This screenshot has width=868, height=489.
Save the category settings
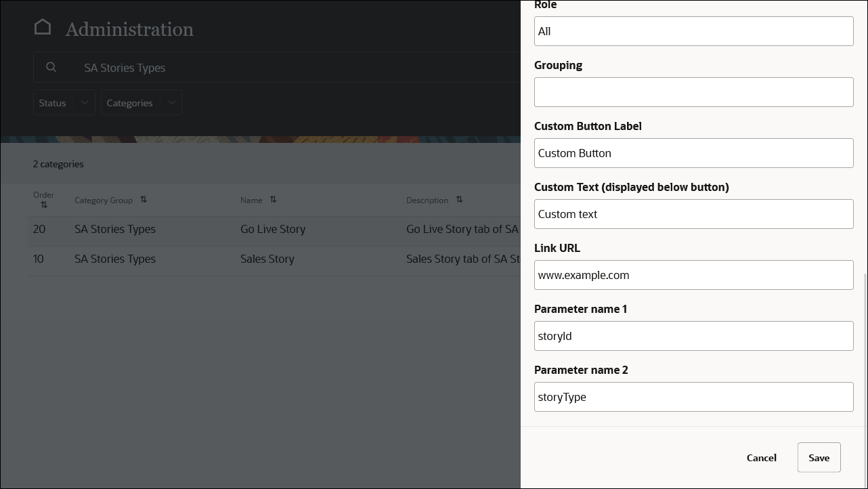coord(819,457)
